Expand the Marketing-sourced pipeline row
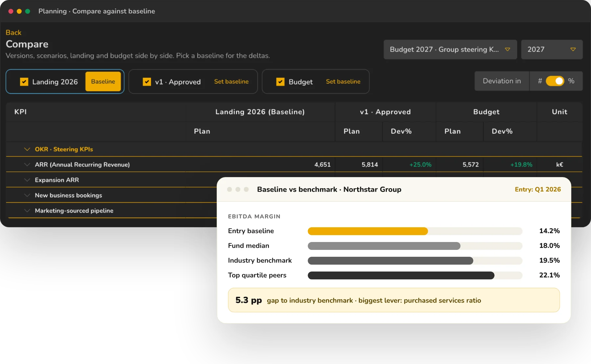 (x=27, y=211)
